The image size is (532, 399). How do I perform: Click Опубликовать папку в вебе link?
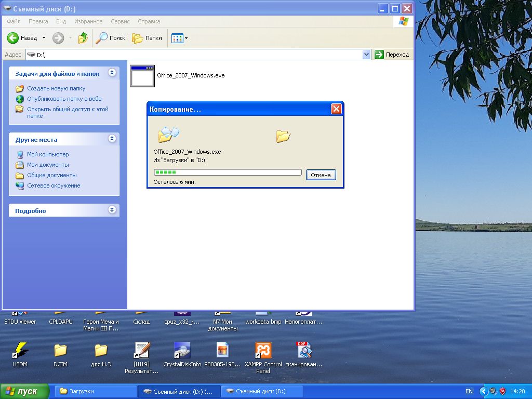(x=64, y=99)
